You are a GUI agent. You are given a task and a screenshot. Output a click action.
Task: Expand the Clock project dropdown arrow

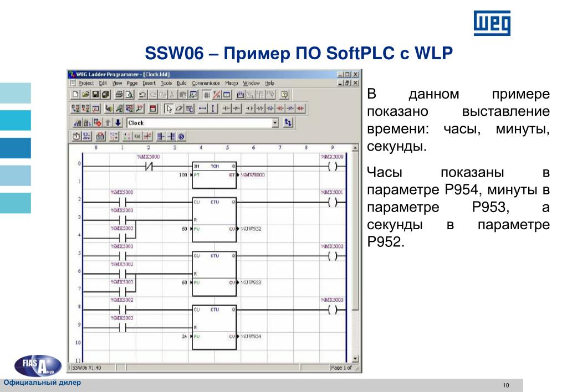[275, 122]
